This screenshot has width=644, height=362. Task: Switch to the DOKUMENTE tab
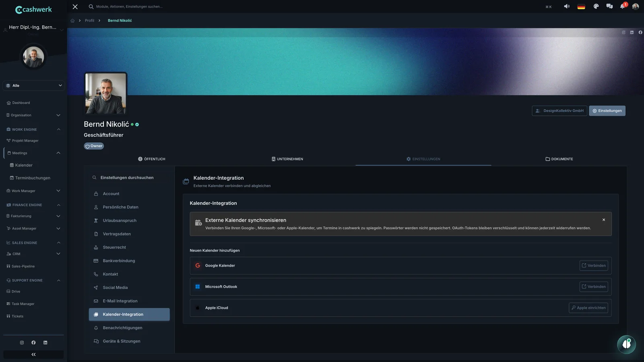pyautogui.click(x=559, y=159)
